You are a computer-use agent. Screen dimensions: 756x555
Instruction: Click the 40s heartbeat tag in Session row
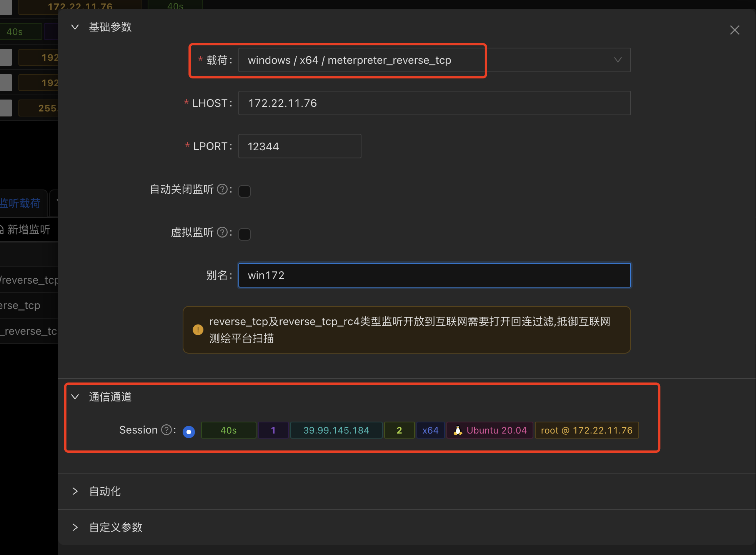click(228, 430)
